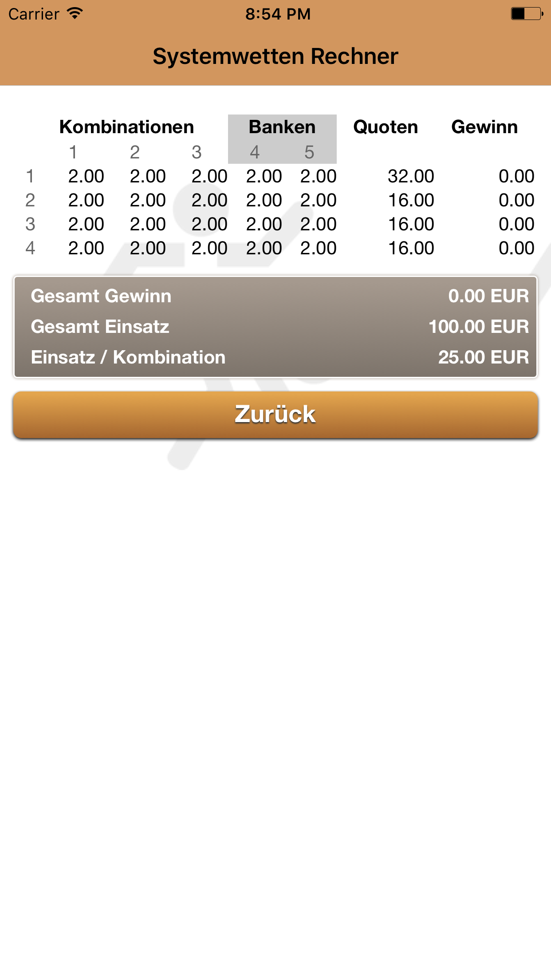
Task: Tap the Carrier text in status bar
Action: point(34,14)
